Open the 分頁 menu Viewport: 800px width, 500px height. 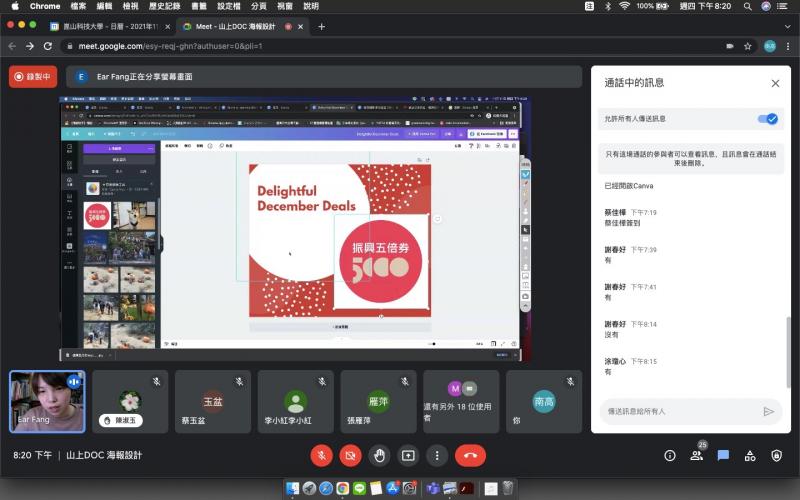tap(259, 6)
